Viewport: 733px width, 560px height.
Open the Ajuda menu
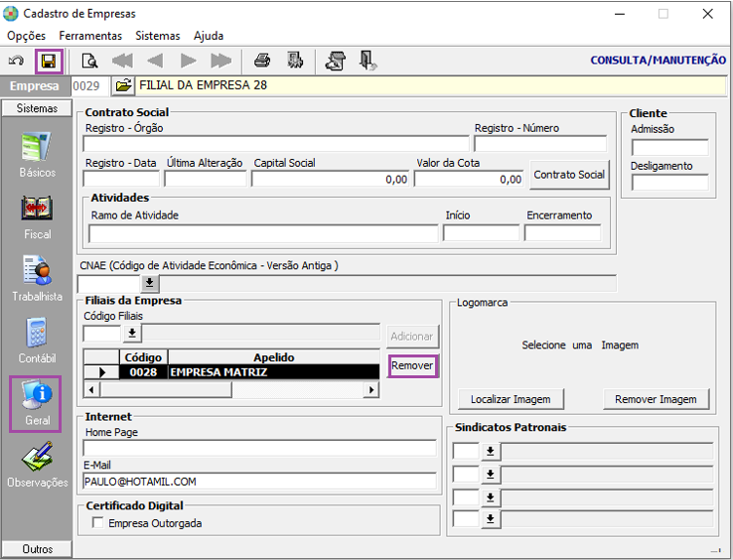tap(209, 36)
